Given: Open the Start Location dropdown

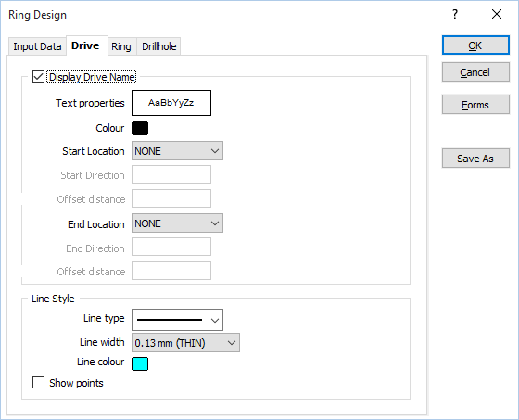Looking at the screenshot, I should coord(177,151).
